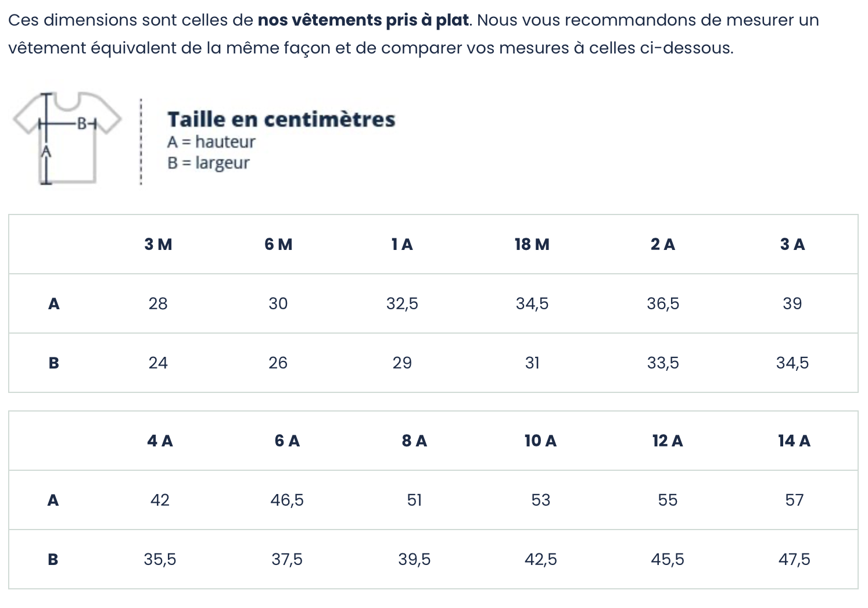Click height value 51 for size 8 A
Image resolution: width=868 pixels, height=608 pixels.
[414, 500]
